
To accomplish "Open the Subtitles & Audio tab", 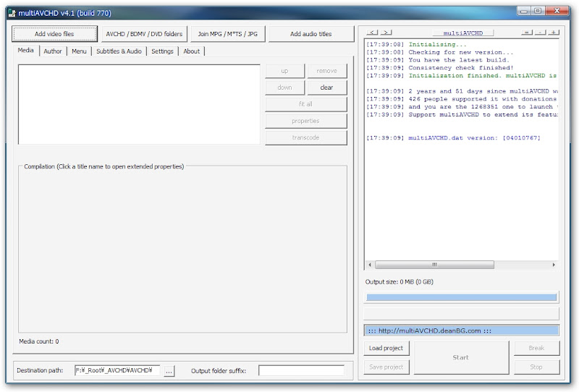I will [x=119, y=51].
